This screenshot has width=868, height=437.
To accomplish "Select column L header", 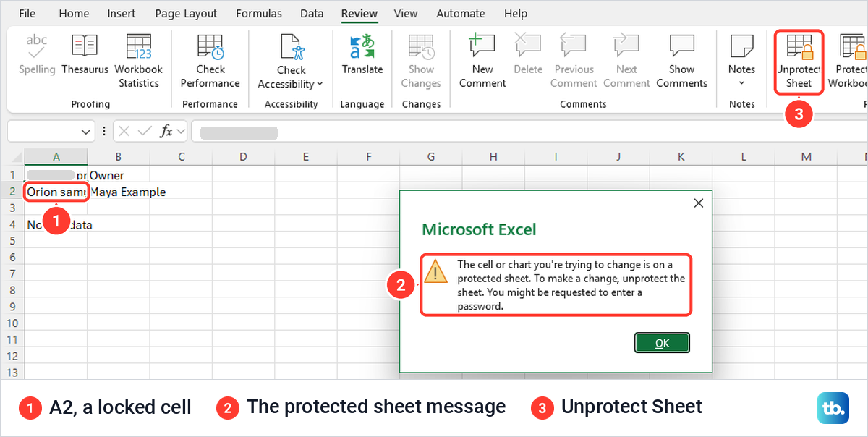I will click(x=744, y=156).
